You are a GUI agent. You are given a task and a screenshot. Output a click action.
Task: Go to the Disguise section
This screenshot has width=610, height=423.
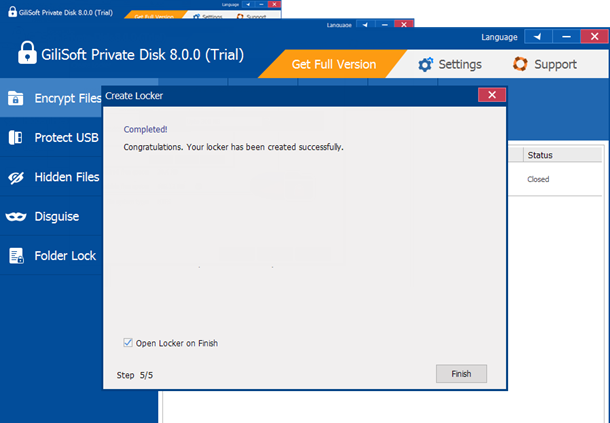(x=51, y=216)
